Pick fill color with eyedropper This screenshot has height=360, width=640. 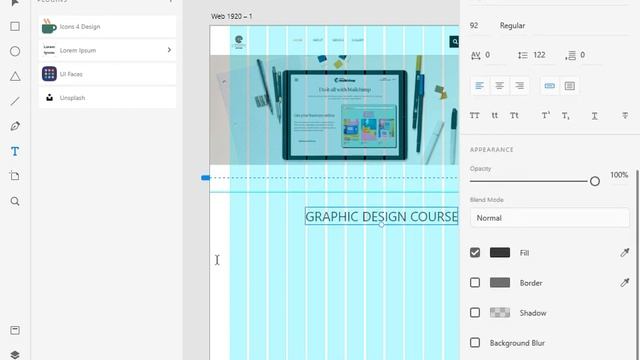click(624, 253)
